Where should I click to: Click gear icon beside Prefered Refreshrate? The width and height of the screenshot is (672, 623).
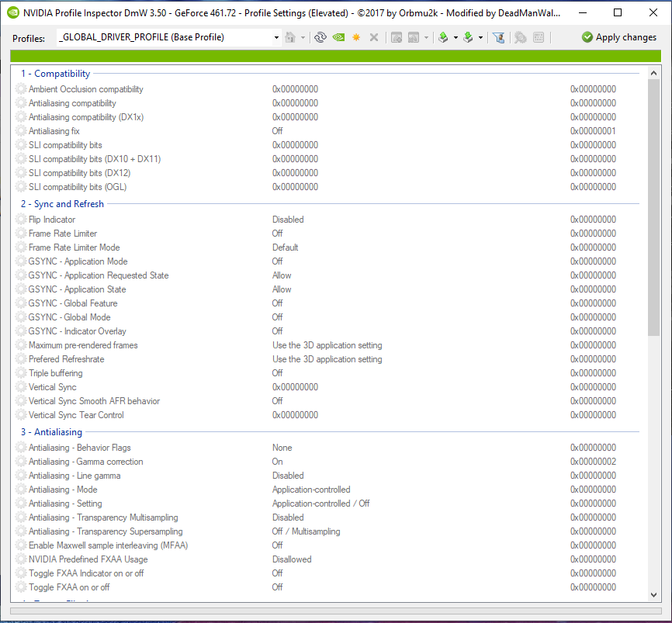[x=21, y=359]
